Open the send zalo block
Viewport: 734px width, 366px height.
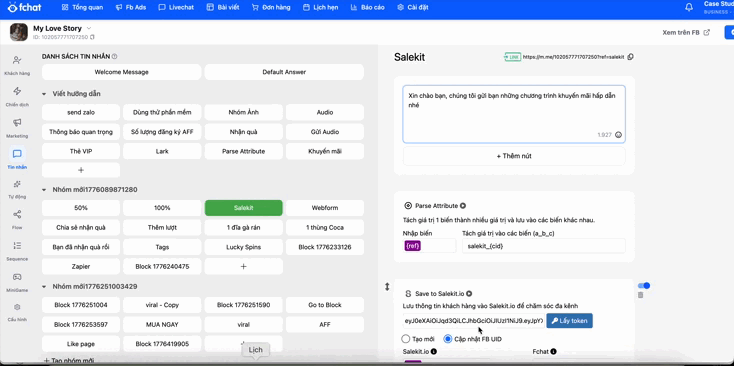pos(81,112)
